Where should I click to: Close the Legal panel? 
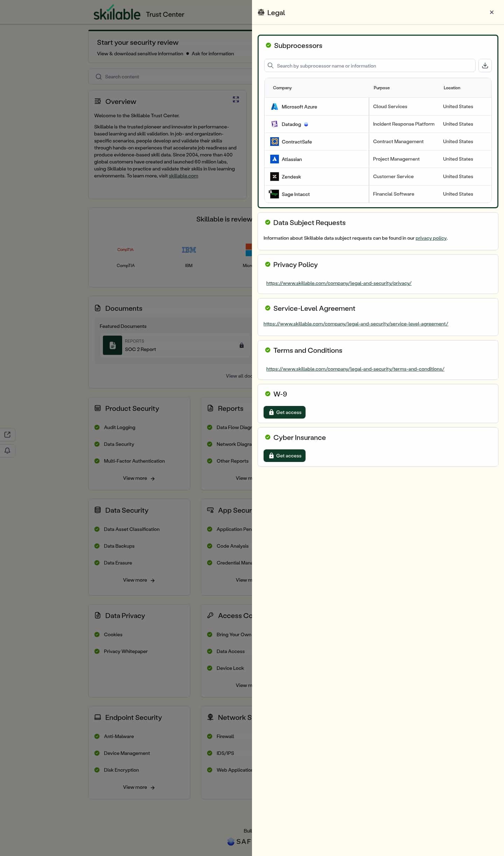491,12
